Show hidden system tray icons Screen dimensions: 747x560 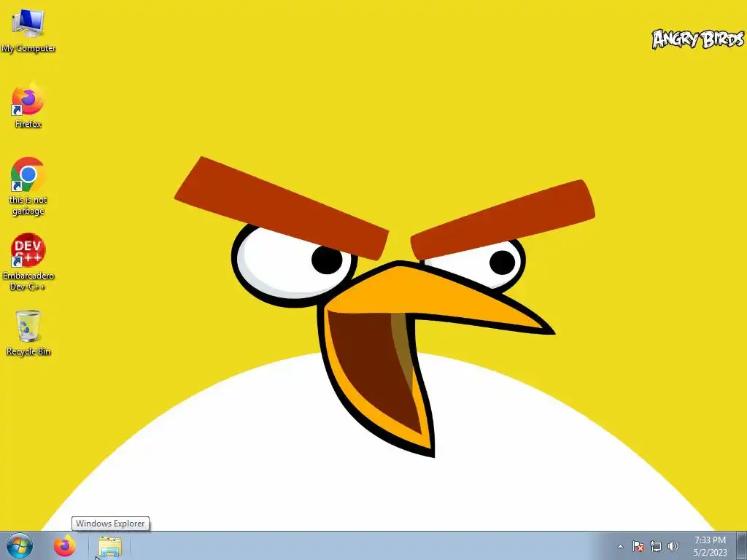click(620, 546)
